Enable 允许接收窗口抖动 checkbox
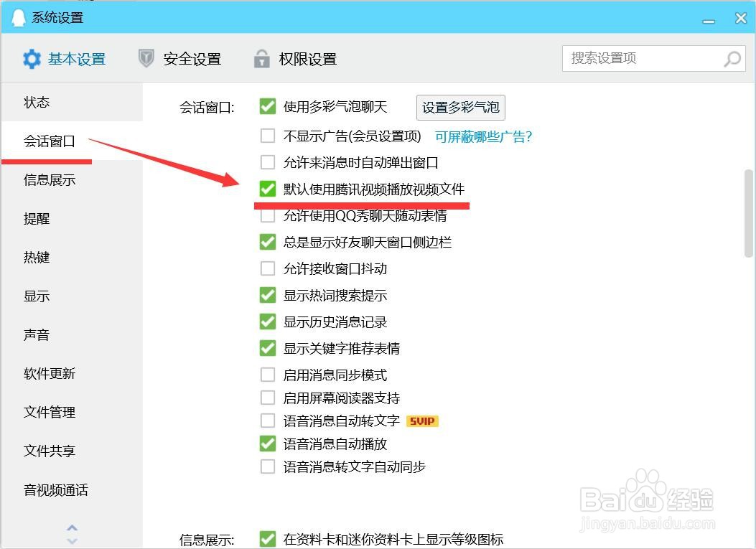 tap(268, 268)
